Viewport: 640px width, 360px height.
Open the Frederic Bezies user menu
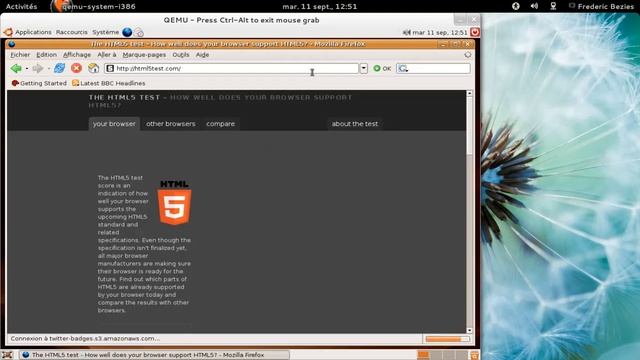tap(602, 6)
